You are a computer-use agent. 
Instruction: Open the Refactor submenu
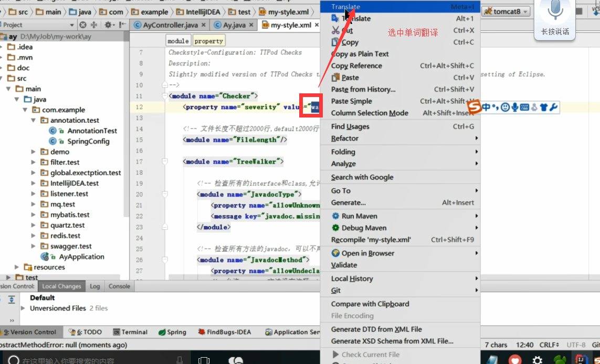coord(400,138)
